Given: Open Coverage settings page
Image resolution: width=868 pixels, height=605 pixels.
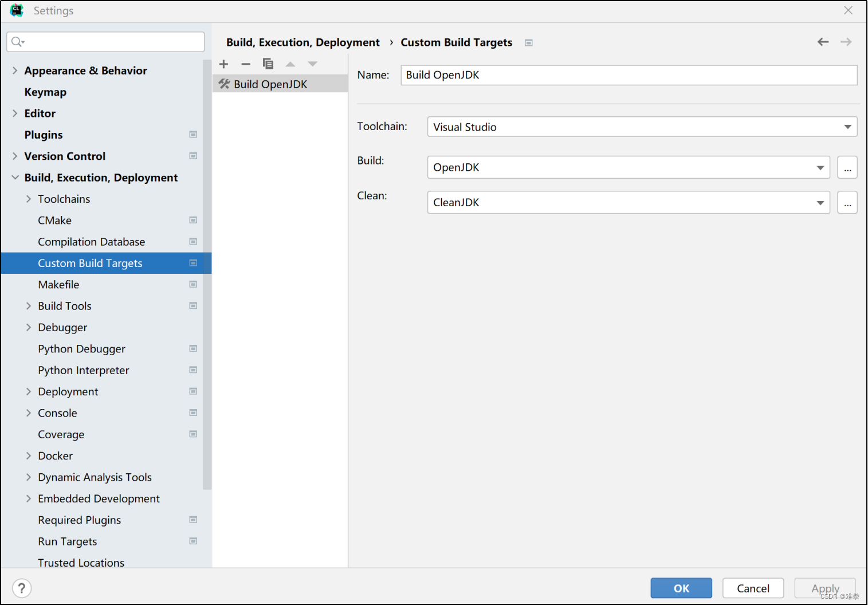Looking at the screenshot, I should pos(61,435).
